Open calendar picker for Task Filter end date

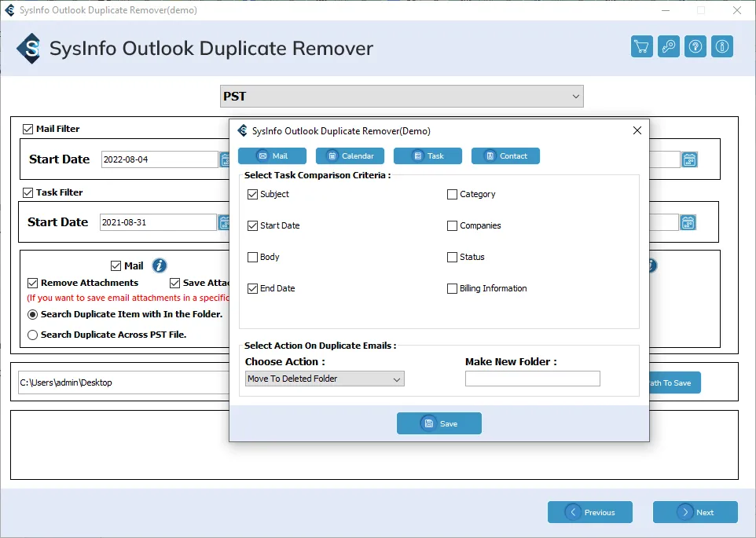pyautogui.click(x=688, y=222)
